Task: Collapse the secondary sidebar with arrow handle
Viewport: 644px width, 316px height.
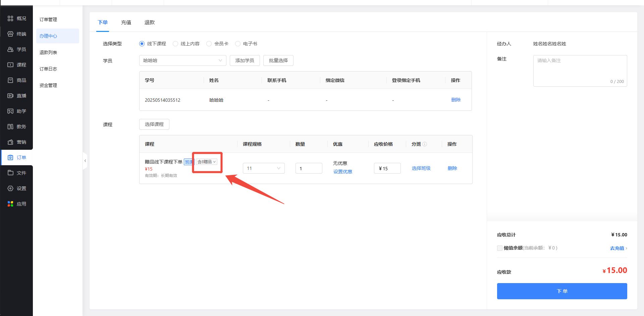Action: pos(85,161)
